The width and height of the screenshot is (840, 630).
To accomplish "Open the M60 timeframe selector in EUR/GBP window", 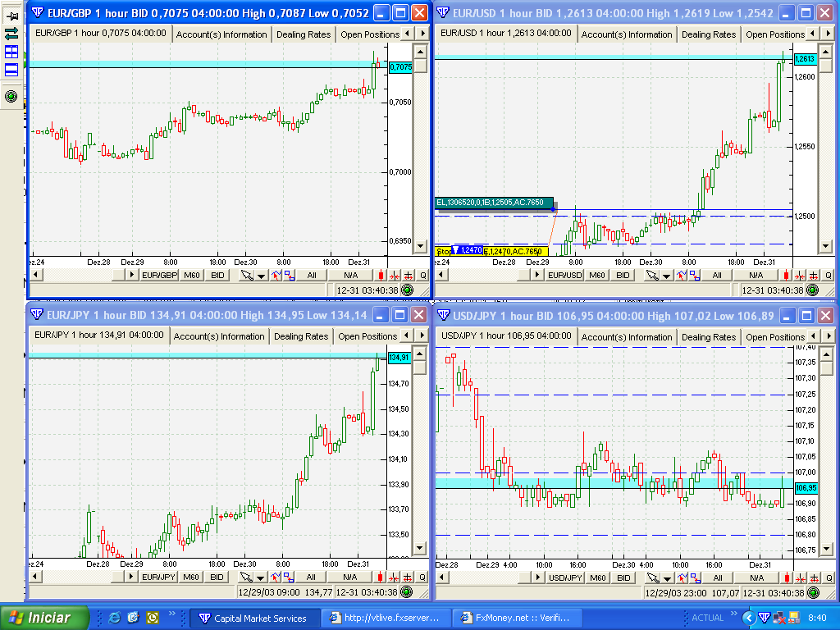I will coord(192,276).
